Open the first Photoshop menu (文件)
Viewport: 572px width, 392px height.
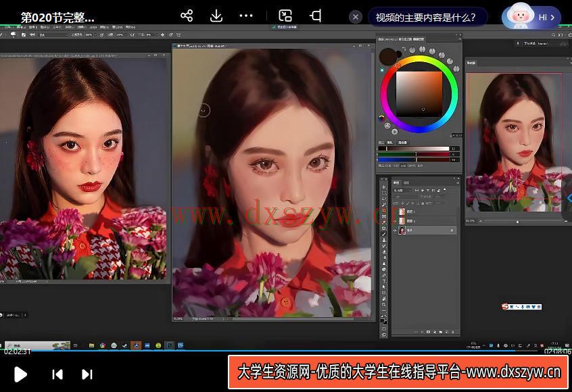[x=9, y=27]
